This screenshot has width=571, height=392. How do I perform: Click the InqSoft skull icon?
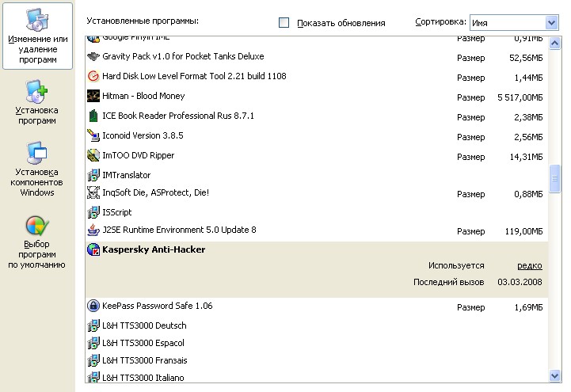(93, 192)
